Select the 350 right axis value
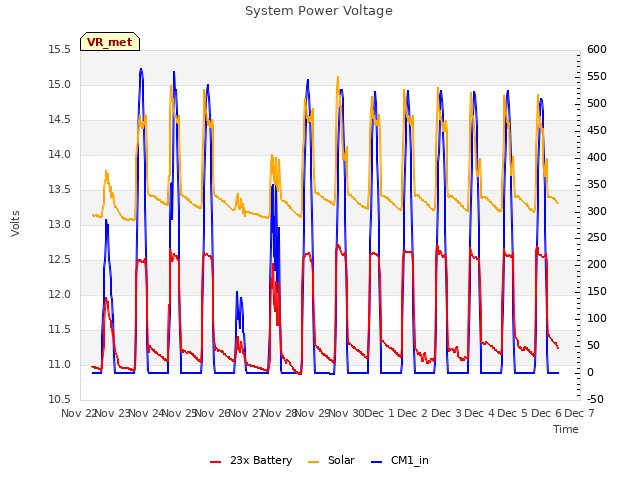The image size is (640, 480). 597,184
